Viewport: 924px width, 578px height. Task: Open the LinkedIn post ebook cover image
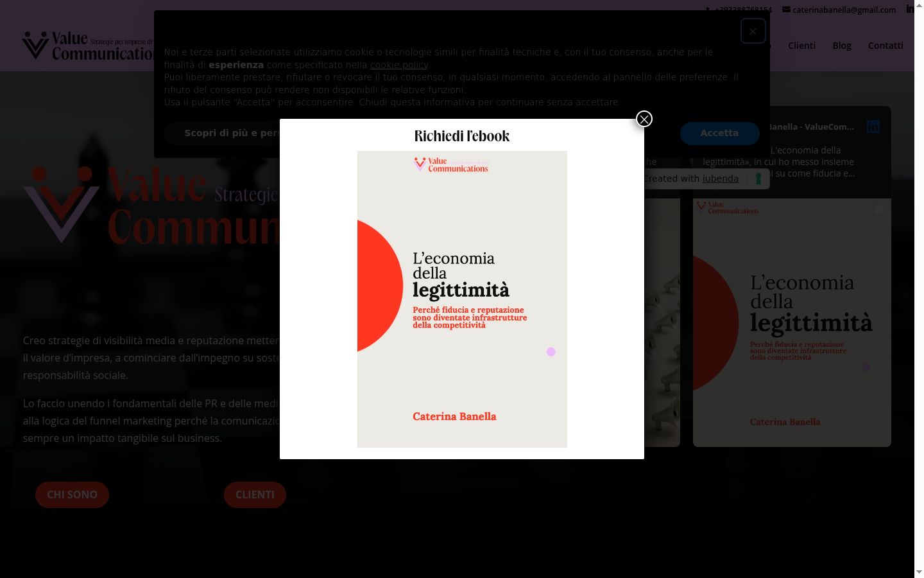792,322
